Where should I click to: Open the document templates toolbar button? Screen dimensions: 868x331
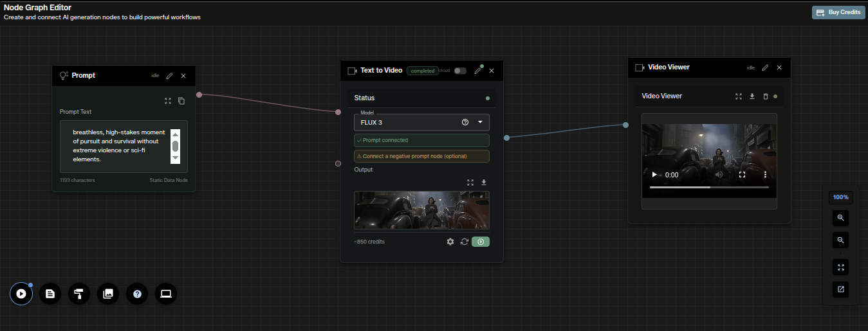[x=50, y=294]
